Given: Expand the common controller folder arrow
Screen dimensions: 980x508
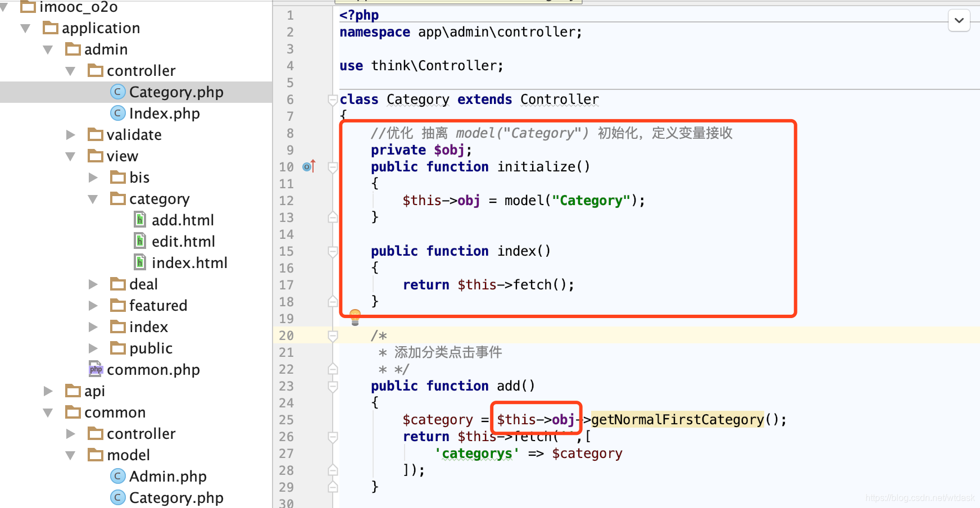Looking at the screenshot, I should click(70, 434).
